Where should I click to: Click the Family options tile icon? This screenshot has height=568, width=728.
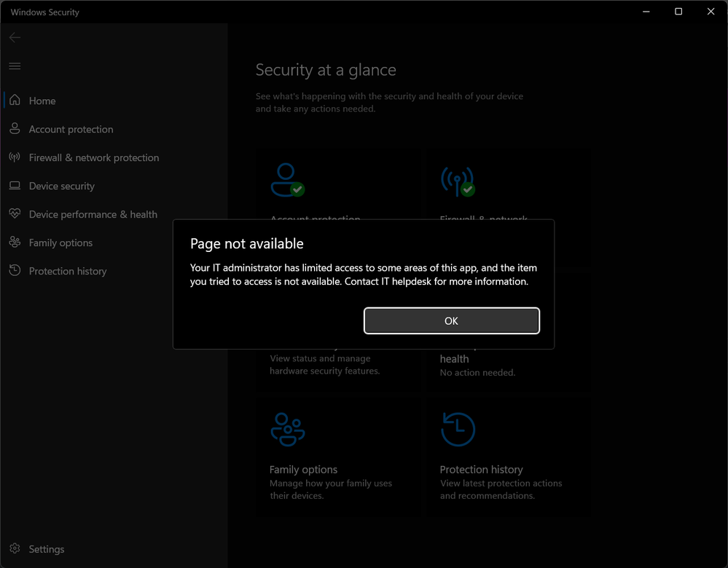tap(287, 429)
